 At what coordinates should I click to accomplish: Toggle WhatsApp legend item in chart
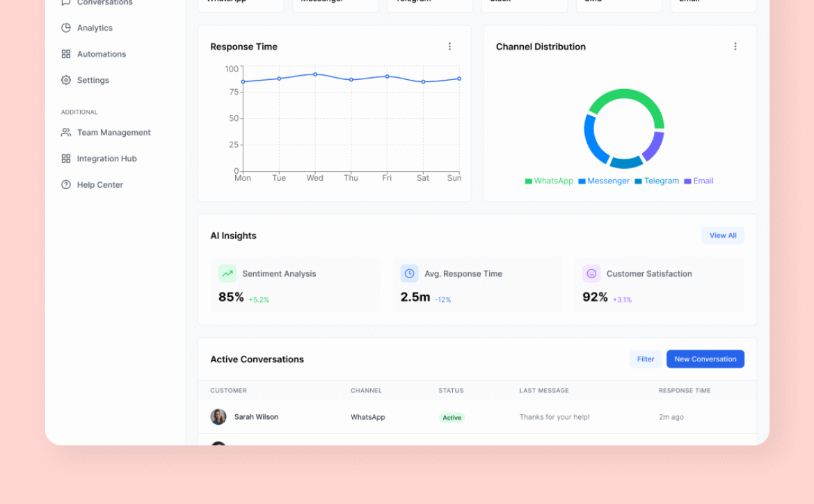[x=549, y=181]
